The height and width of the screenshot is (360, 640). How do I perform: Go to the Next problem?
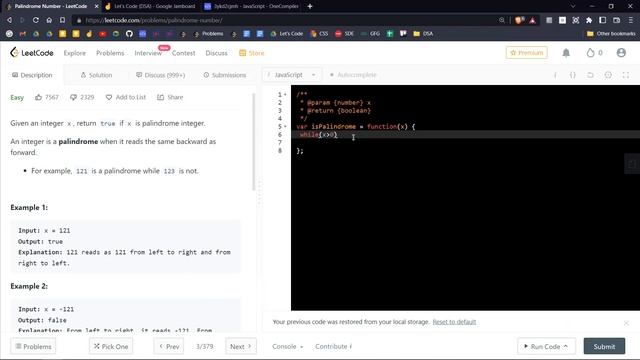point(241,346)
